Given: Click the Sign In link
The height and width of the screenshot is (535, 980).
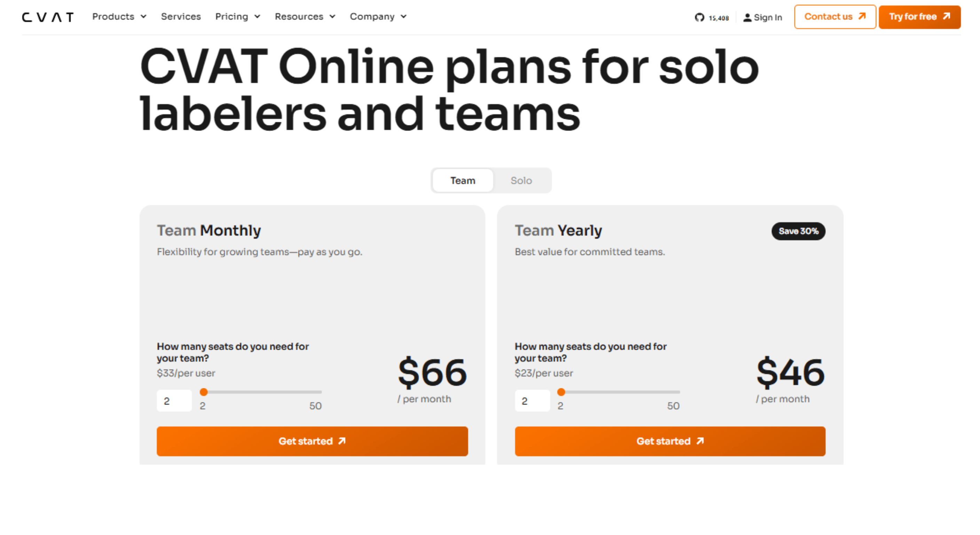Looking at the screenshot, I should tap(768, 17).
